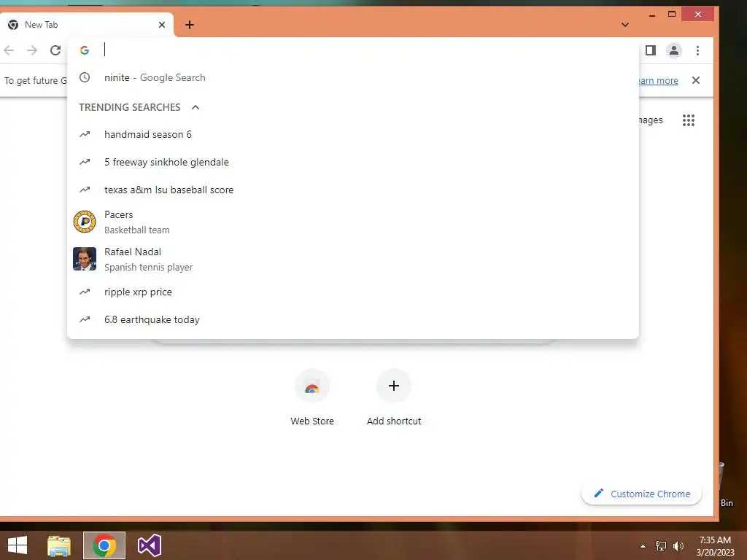This screenshot has width=747, height=560.
Task: Dismiss the info bar with its X
Action: pyautogui.click(x=695, y=80)
